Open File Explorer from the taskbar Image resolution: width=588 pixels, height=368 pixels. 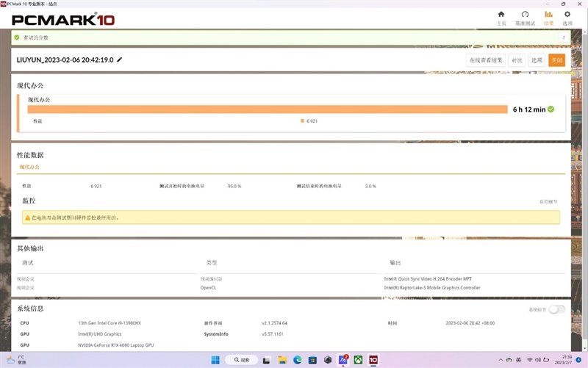(282, 360)
